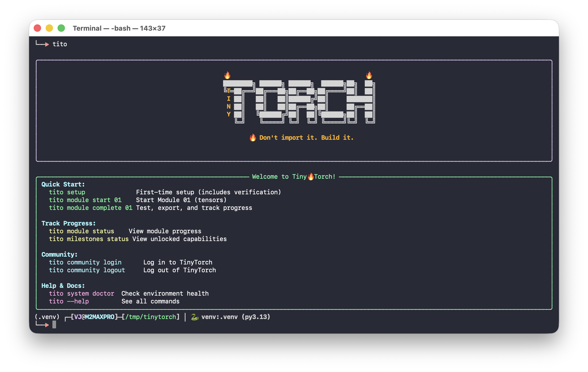Select the tito setup command
The image size is (588, 372).
(x=67, y=192)
